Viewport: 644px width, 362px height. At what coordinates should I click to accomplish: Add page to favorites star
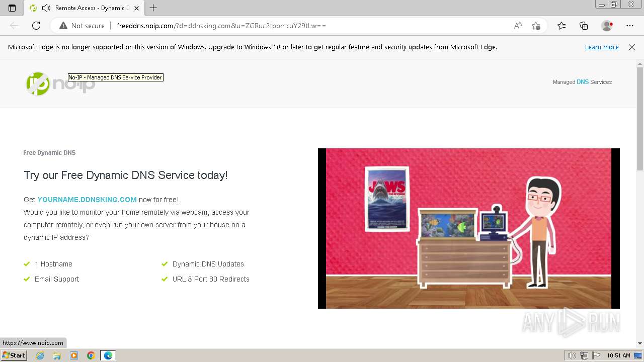point(536,26)
